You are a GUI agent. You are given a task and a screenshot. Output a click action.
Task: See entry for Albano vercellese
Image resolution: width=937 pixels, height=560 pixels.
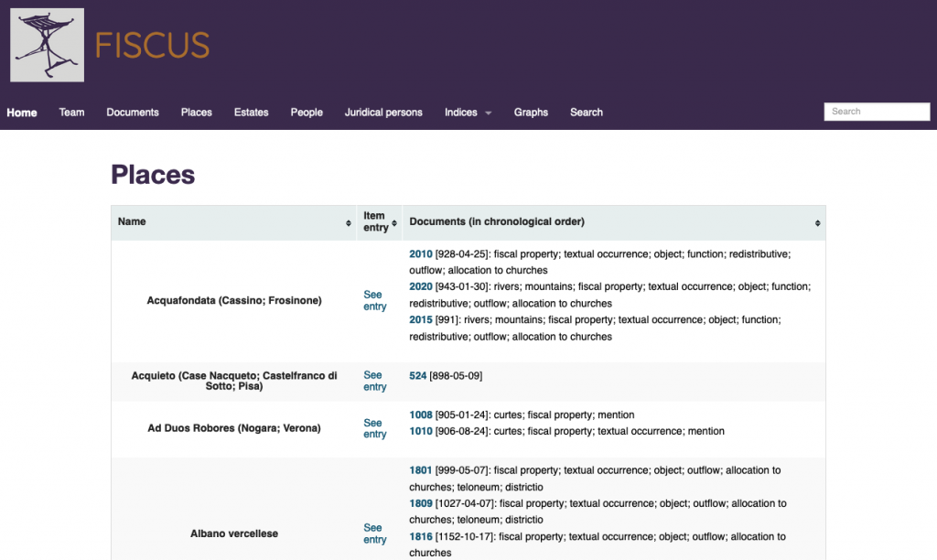[374, 533]
